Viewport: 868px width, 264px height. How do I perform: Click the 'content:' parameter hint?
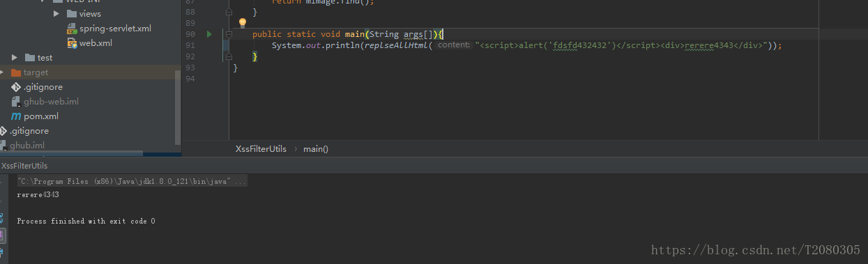453,45
